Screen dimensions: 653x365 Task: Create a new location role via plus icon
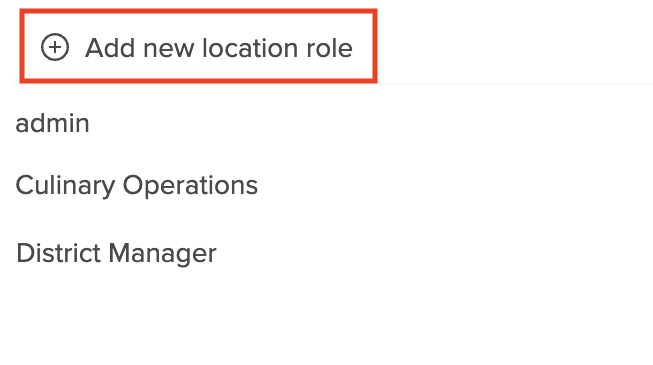pos(55,47)
